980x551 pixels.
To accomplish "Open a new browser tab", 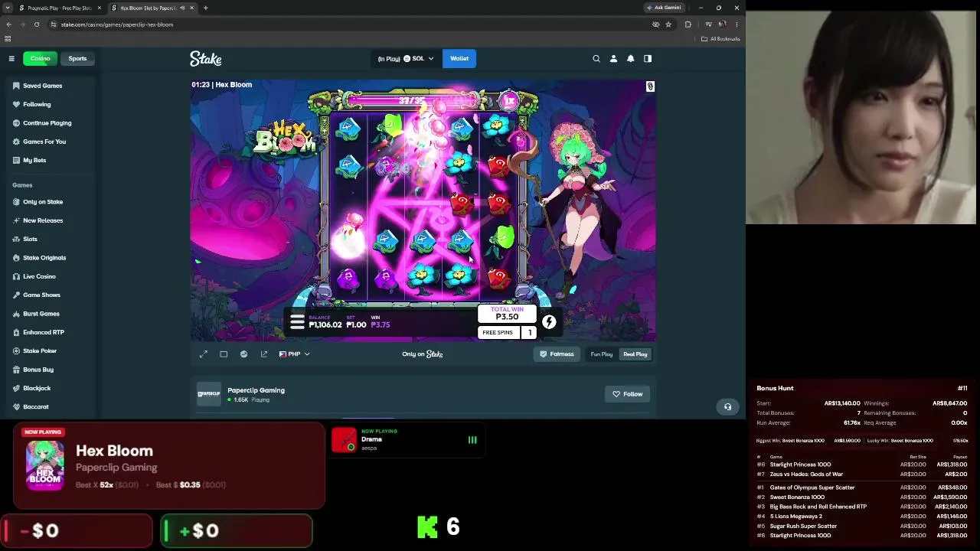I will click(205, 8).
